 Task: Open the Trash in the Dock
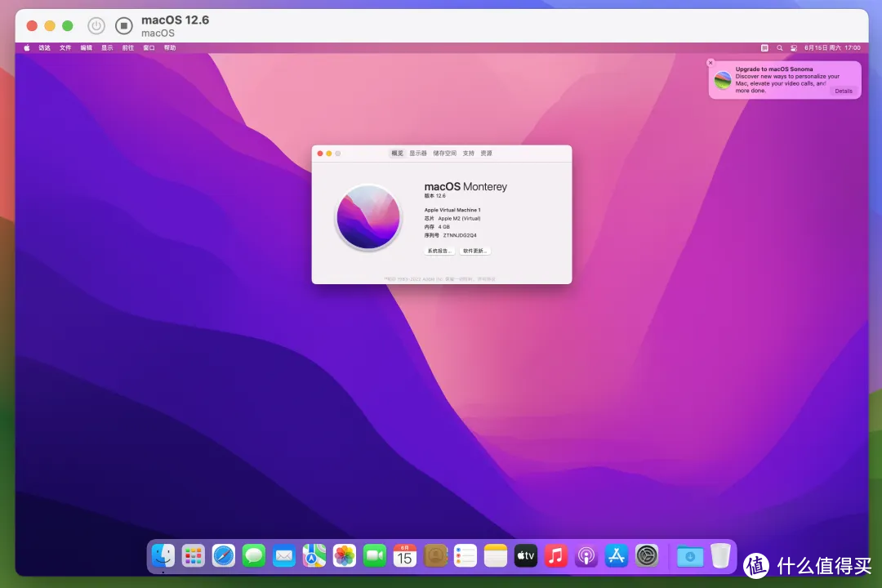tap(720, 556)
